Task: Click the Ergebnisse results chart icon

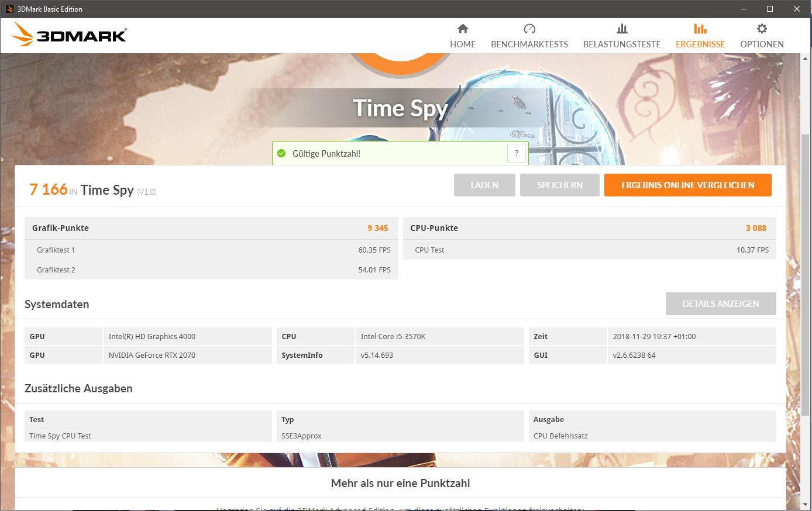Action: 700,29
